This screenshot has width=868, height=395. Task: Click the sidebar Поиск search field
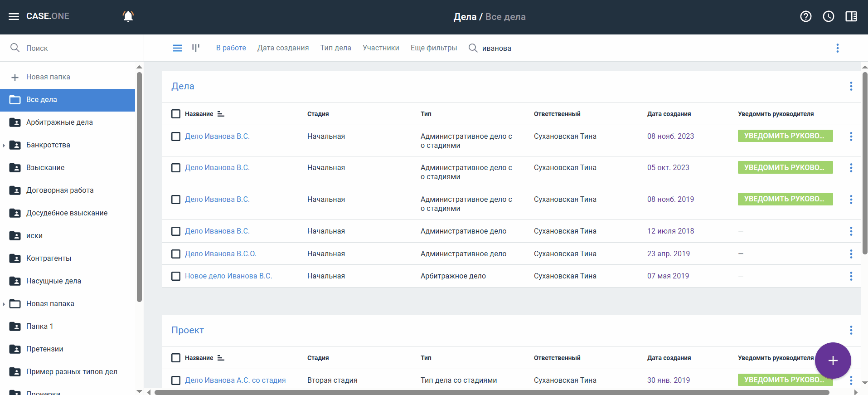click(72, 48)
